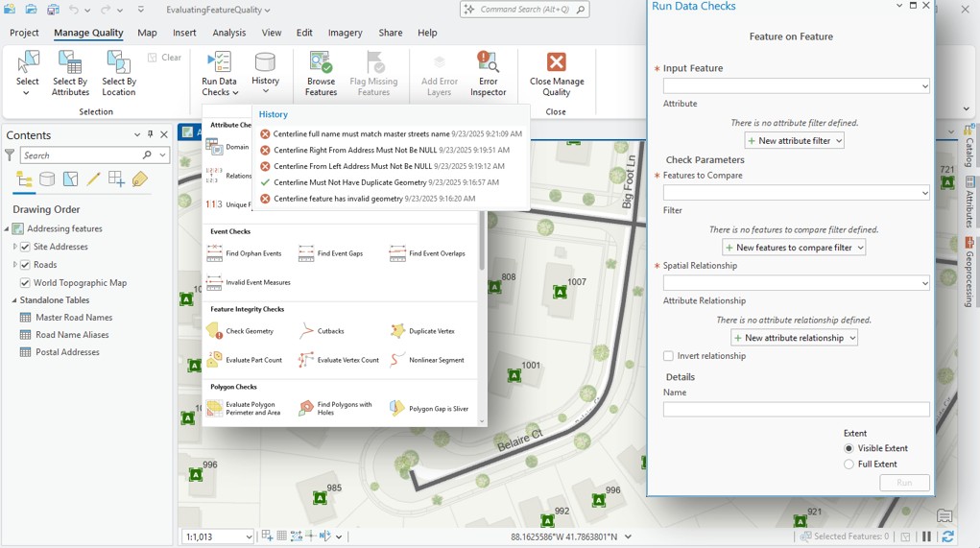Screen dimensions: 980x548
Task: Open the Project tab
Action: pos(24,33)
